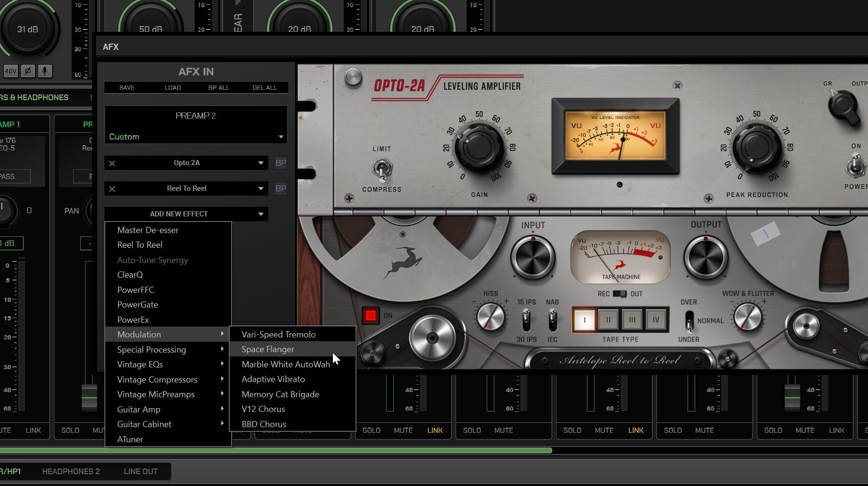Select tape type III button
Image resolution: width=868 pixels, height=486 pixels.
632,320
